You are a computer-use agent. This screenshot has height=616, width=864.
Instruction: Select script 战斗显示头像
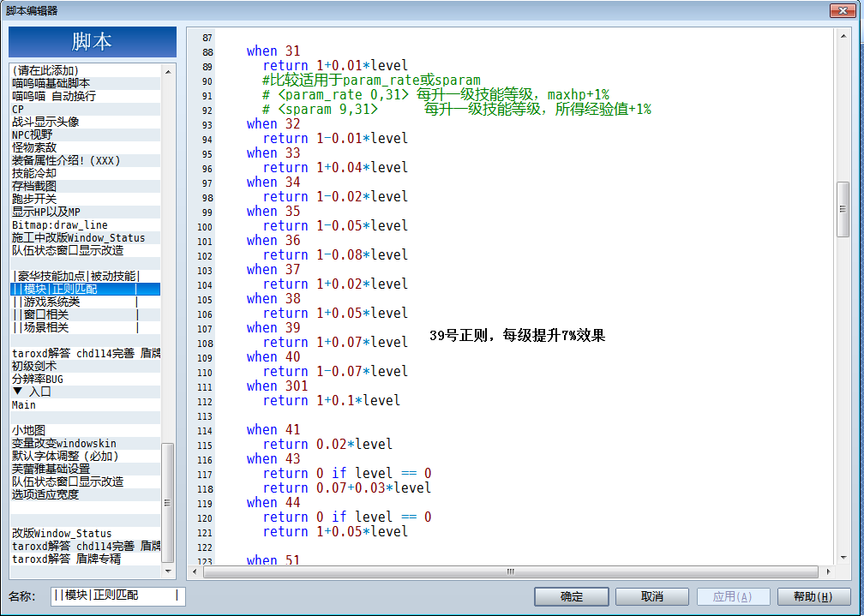click(86, 122)
